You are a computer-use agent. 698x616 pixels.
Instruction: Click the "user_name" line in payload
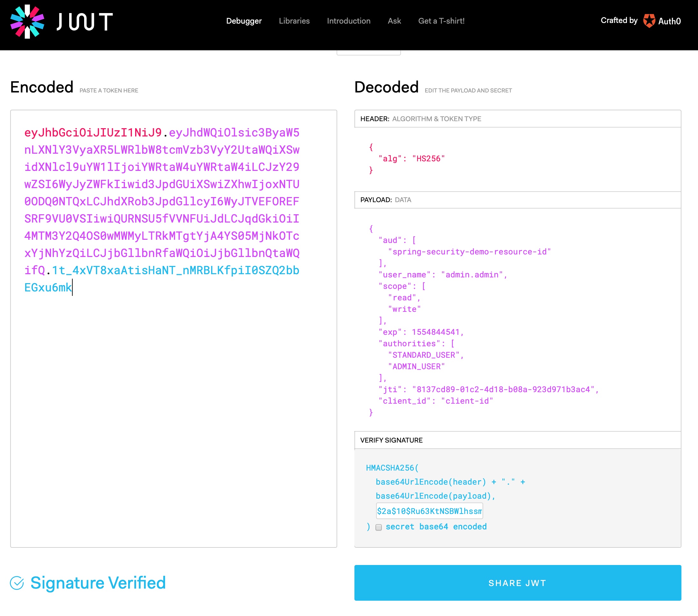click(x=442, y=275)
